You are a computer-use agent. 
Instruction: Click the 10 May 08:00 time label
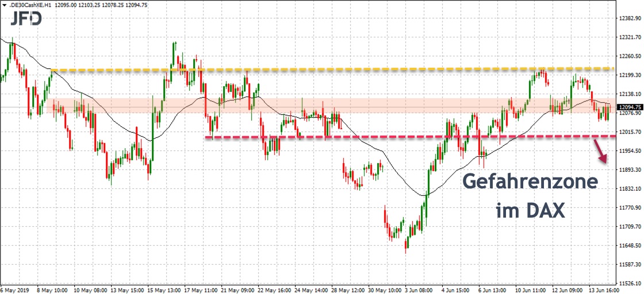(x=90, y=289)
